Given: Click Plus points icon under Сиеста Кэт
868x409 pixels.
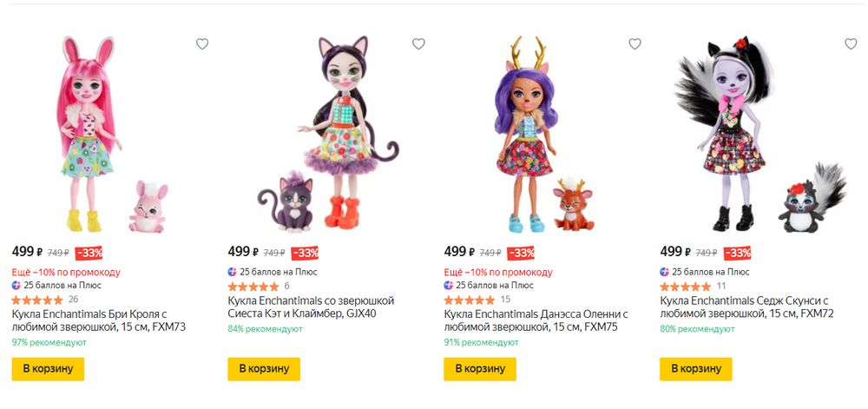Looking at the screenshot, I should click(233, 272).
